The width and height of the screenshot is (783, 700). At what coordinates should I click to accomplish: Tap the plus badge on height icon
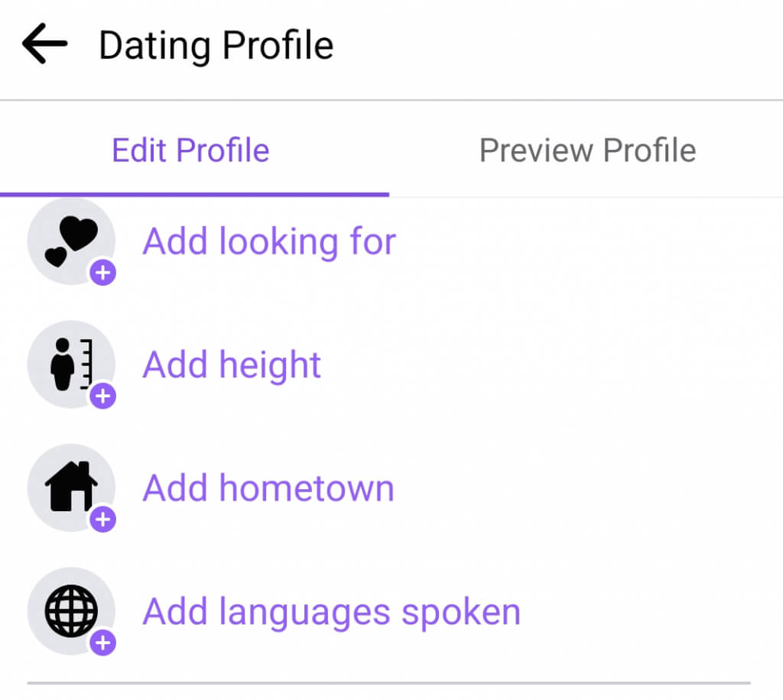(x=102, y=396)
